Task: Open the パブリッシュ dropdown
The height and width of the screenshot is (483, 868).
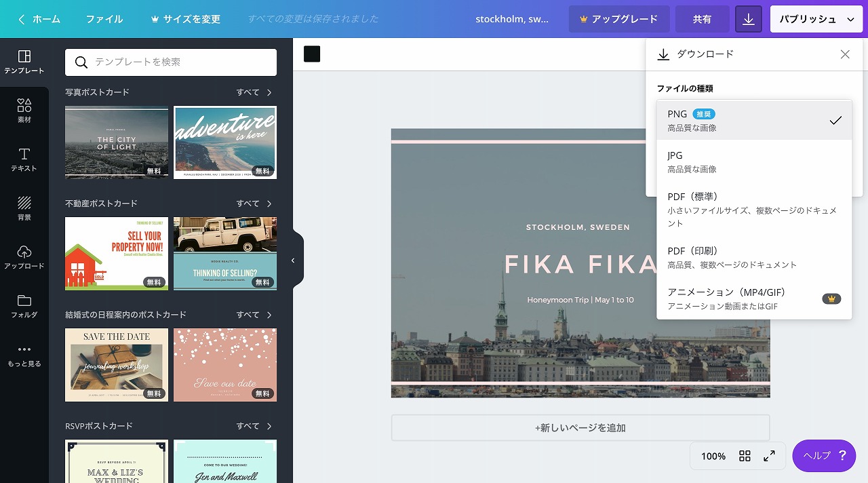Action: coord(816,19)
